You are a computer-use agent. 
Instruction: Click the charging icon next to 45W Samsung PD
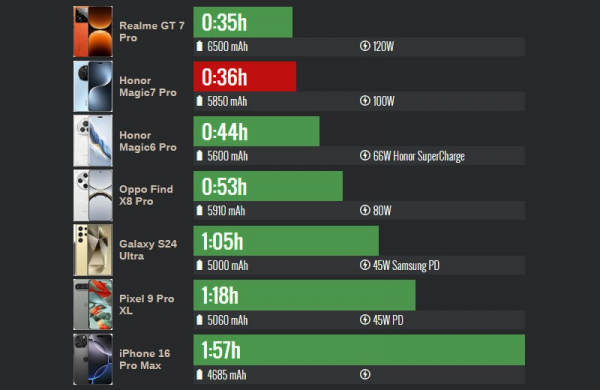[x=365, y=265]
